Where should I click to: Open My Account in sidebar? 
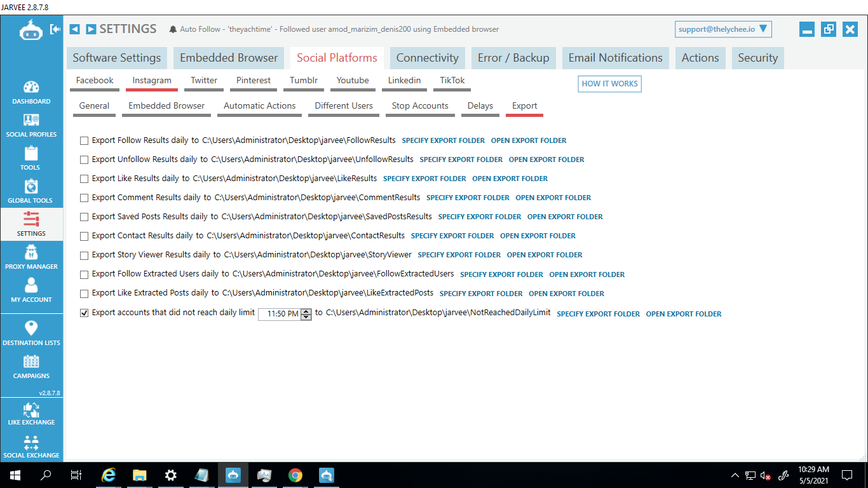pos(31,290)
